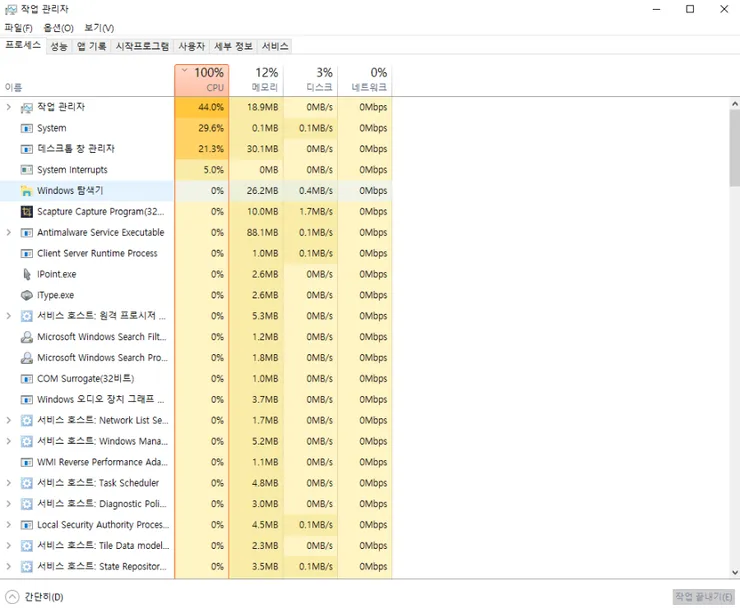Select the 프로세스 tab
The image size is (740, 613).
click(x=23, y=45)
